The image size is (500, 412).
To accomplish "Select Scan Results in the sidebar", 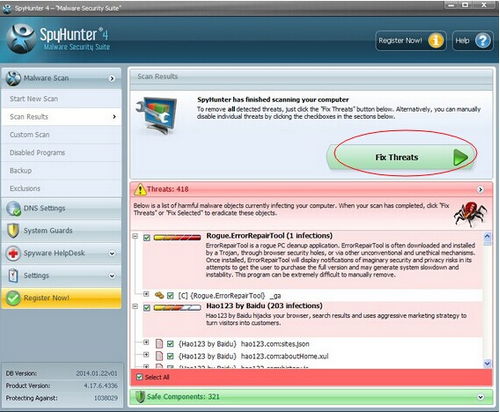I will click(x=61, y=117).
